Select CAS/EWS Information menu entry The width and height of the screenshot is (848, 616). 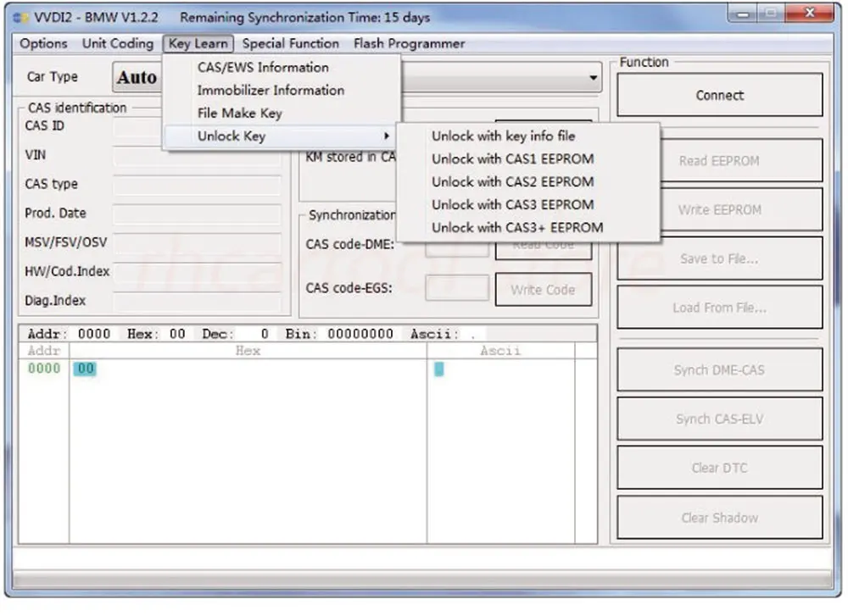coord(282,68)
